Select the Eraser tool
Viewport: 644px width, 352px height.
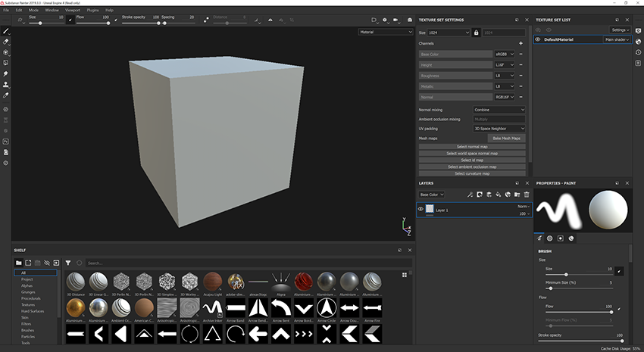tap(6, 42)
